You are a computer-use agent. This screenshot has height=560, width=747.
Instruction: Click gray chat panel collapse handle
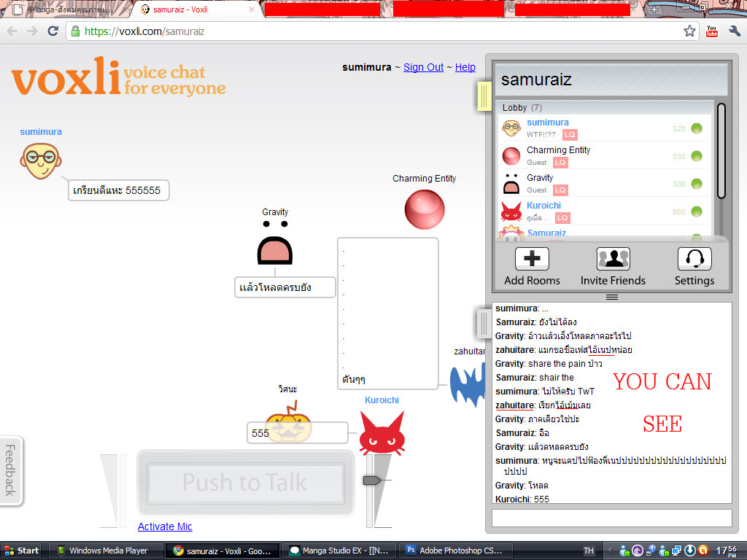(484, 324)
